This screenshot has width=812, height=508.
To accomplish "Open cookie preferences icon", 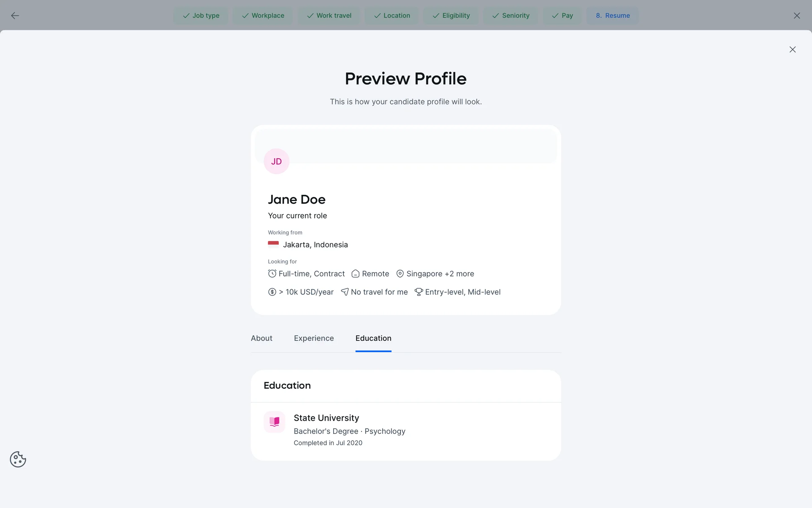I will (18, 459).
